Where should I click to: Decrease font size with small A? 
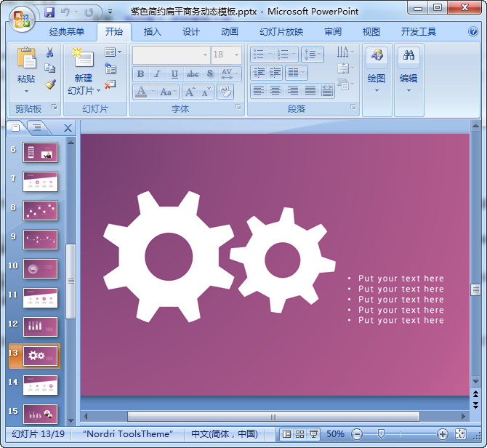coord(206,92)
